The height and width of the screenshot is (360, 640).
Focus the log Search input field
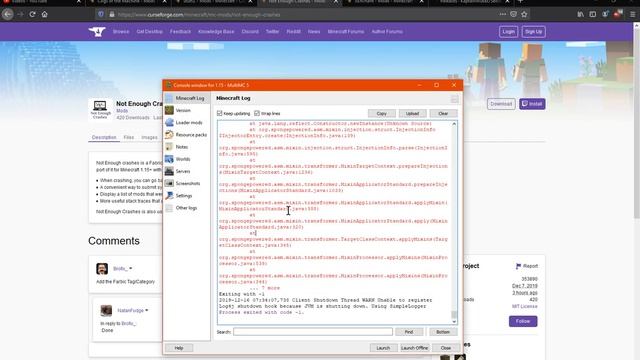pyautogui.click(x=313, y=332)
